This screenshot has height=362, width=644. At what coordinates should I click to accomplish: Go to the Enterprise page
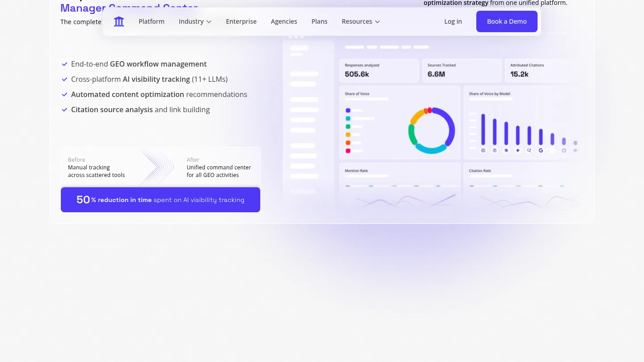(241, 21)
